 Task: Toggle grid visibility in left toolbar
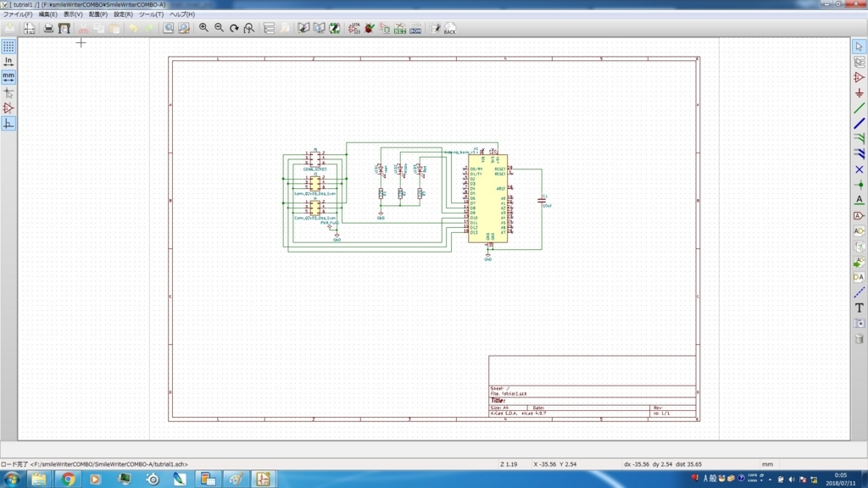[8, 47]
